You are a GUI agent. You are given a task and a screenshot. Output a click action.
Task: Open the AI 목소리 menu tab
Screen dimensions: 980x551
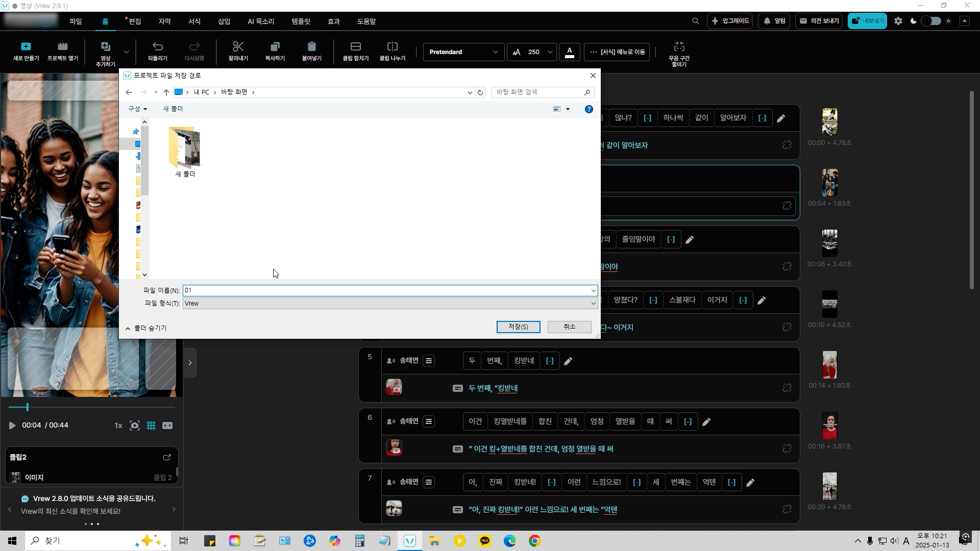(x=261, y=21)
